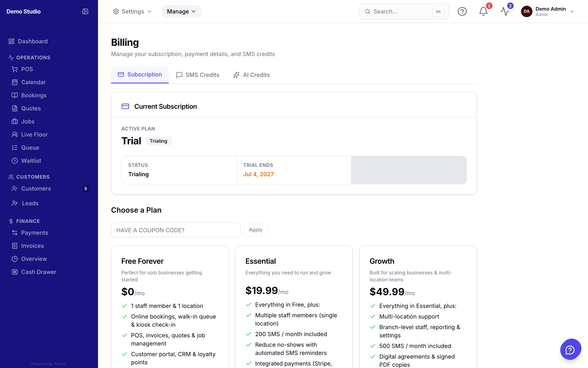Click the Essential plan title

tap(261, 261)
